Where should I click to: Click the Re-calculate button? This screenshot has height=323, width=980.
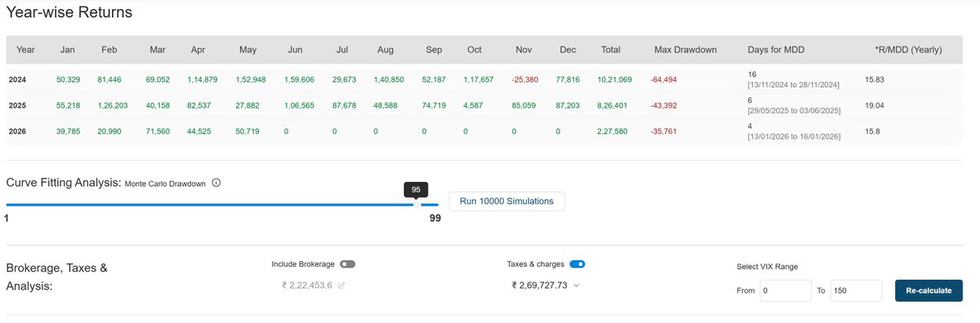[x=929, y=290]
